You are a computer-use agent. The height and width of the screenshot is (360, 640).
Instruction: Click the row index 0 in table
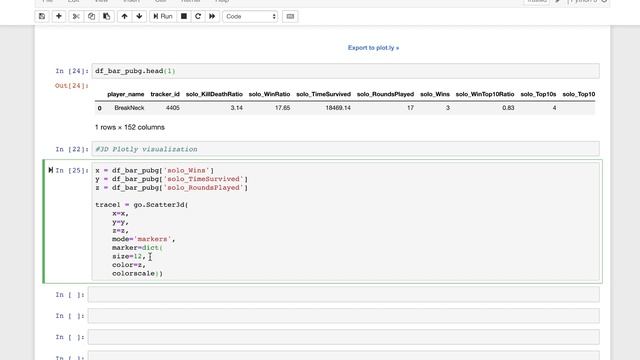coord(99,108)
